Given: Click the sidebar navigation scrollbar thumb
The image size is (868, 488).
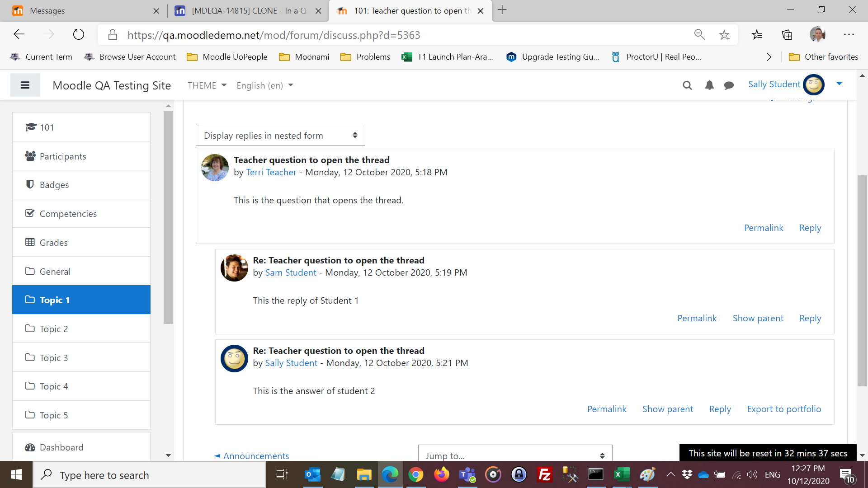Looking at the screenshot, I should pos(168,217).
